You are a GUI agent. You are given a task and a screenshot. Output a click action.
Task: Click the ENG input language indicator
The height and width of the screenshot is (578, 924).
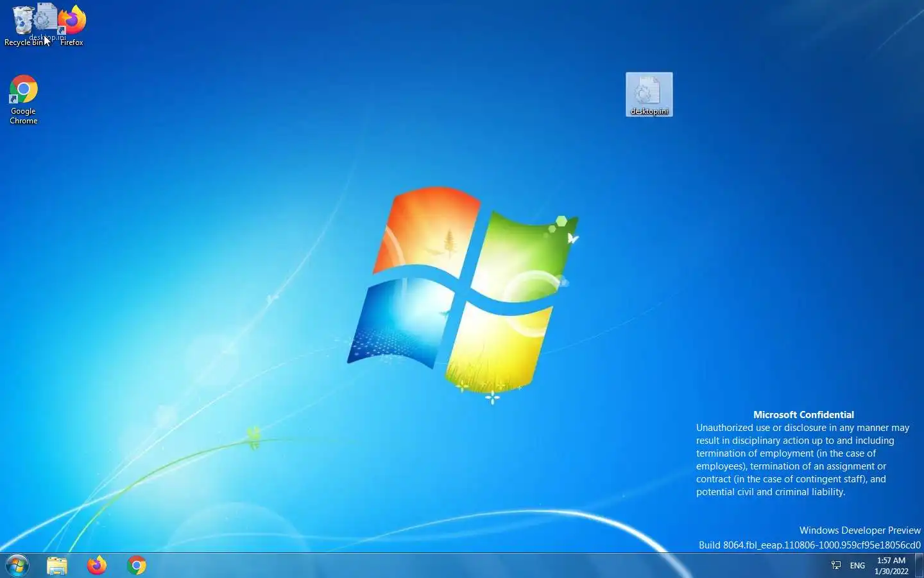pyautogui.click(x=857, y=566)
